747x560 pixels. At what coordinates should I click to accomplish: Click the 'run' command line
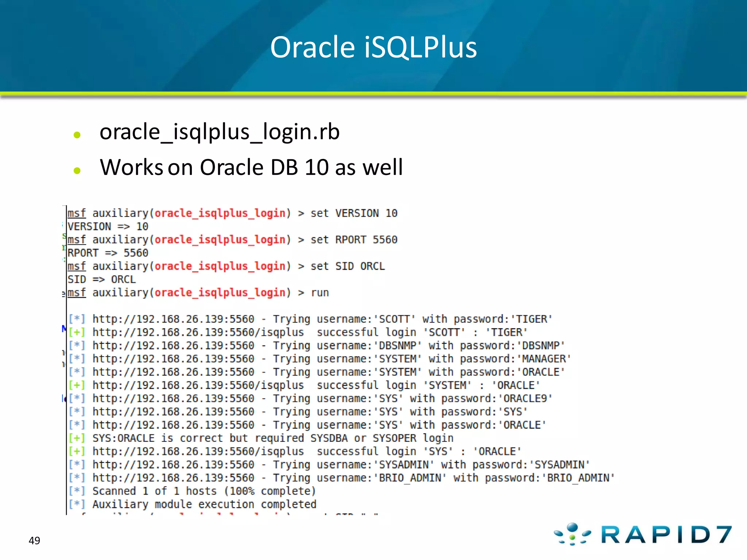click(198, 293)
